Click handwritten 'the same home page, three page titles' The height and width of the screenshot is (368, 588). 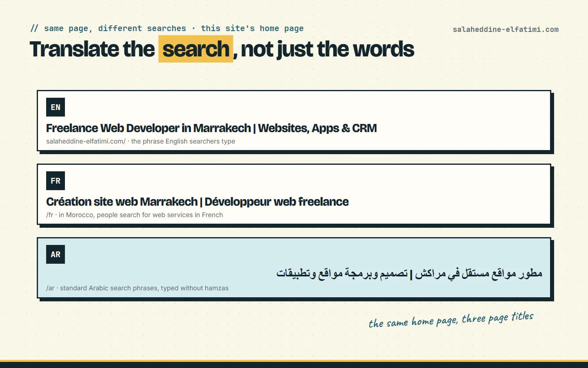(x=451, y=320)
